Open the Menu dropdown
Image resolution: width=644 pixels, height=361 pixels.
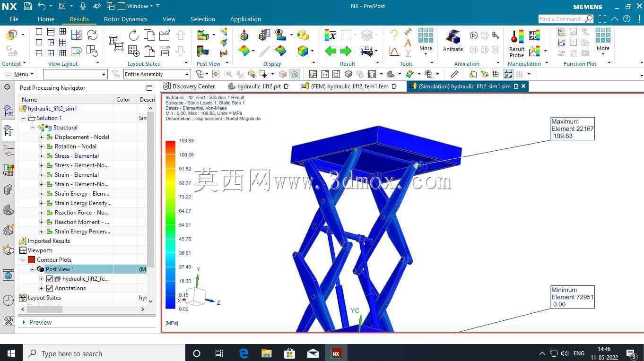click(x=19, y=74)
